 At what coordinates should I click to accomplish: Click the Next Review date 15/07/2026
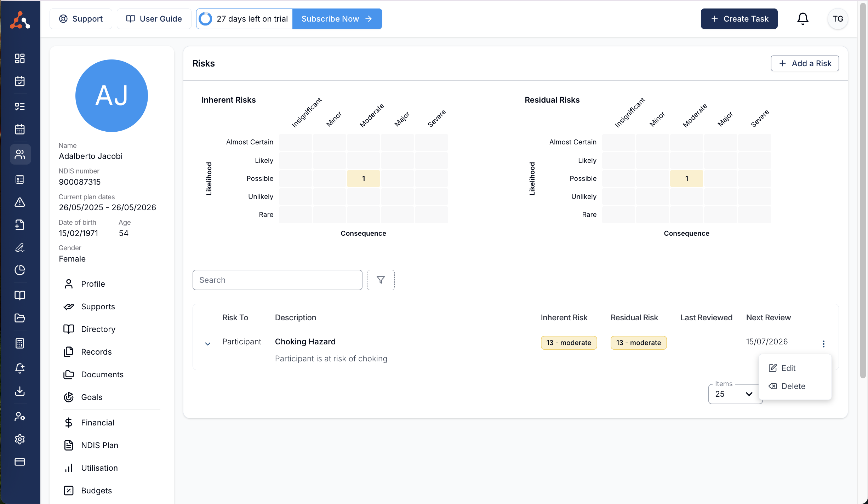pyautogui.click(x=767, y=342)
